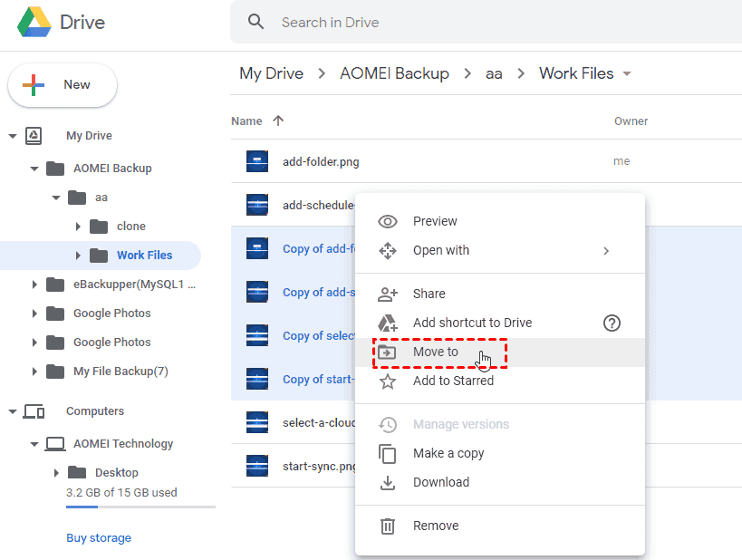Open the Work Files breadcrumb dropdown
The image size is (742, 560).
(x=627, y=74)
